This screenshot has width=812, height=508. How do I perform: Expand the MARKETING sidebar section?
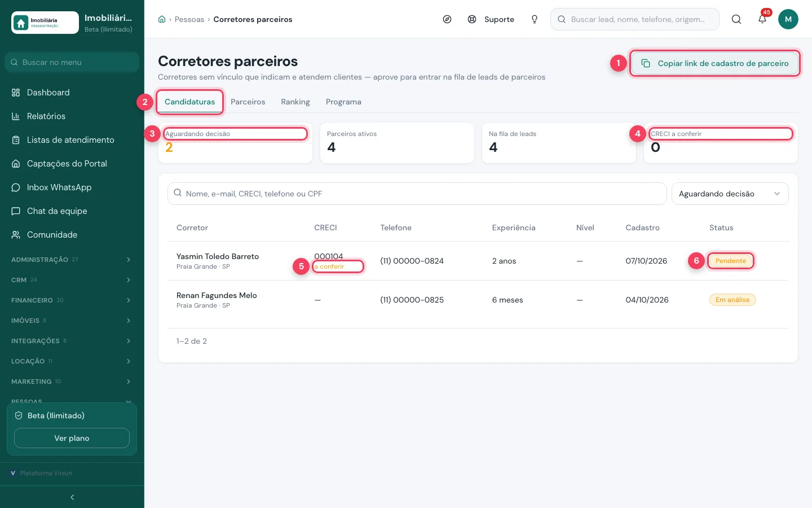(72, 382)
